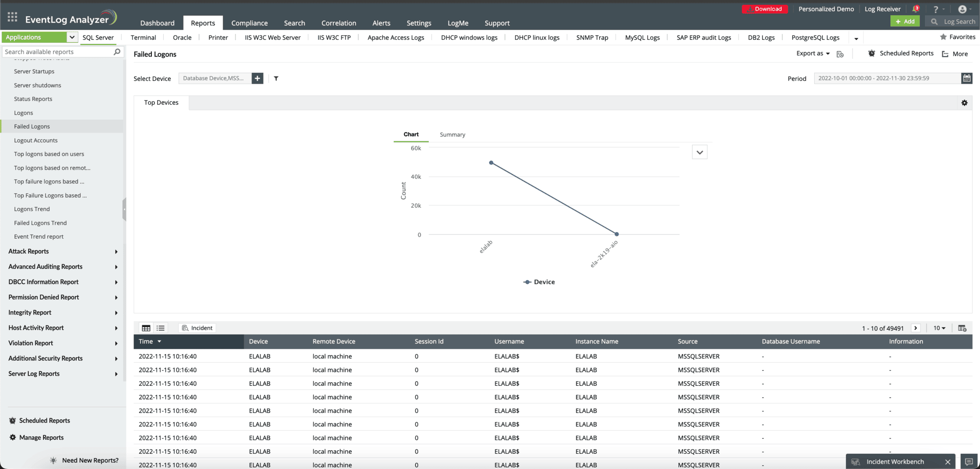This screenshot has height=469, width=980.
Task: Expand DBCC Information Report group
Action: tap(62, 282)
